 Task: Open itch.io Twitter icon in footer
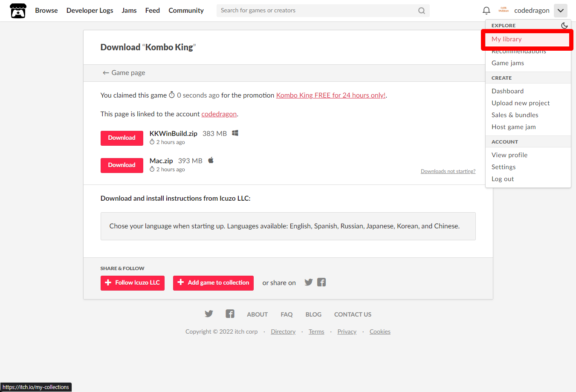[x=208, y=314]
